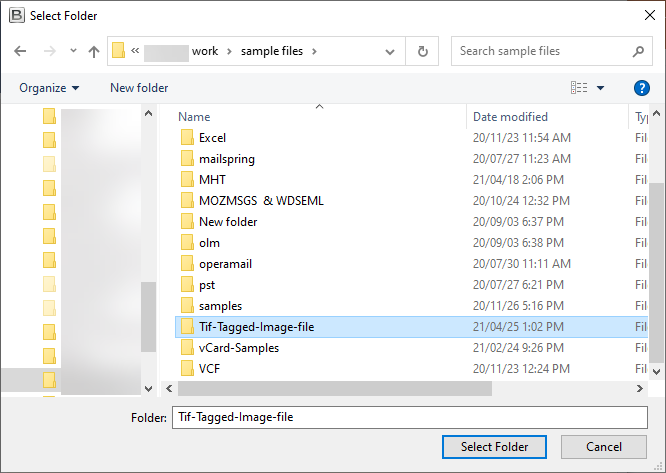The height and width of the screenshot is (473, 666).
Task: Select the pst folder icon
Action: pyautogui.click(x=187, y=285)
